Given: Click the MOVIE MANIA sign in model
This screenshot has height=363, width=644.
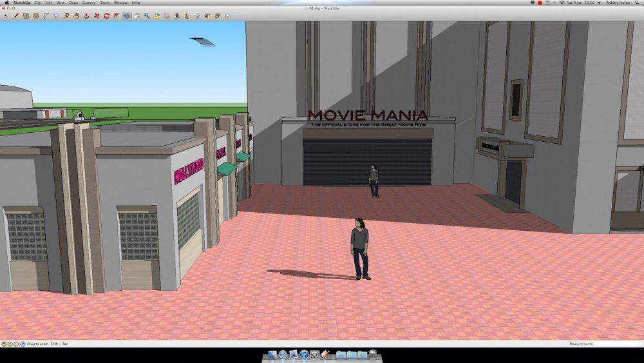Looking at the screenshot, I should [x=368, y=115].
